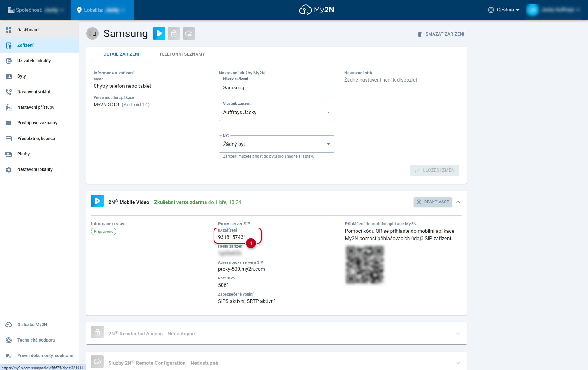Open Nastavení volání phone icon
Viewport: 588px width, 370px height.
pos(9,92)
